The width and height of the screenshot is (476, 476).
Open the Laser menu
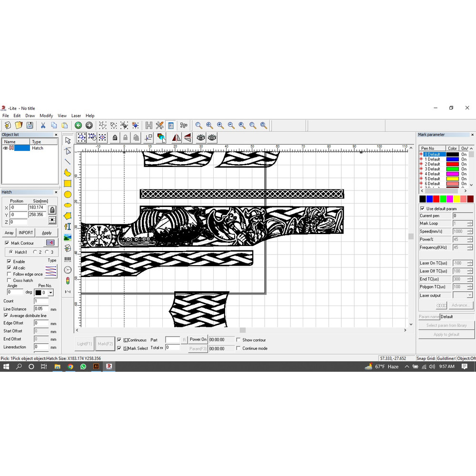click(x=76, y=116)
